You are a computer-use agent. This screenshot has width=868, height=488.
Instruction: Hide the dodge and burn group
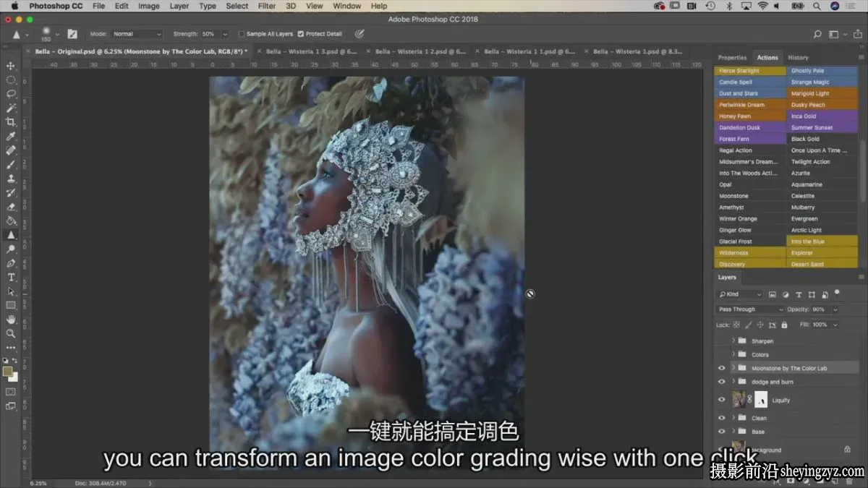pos(721,382)
